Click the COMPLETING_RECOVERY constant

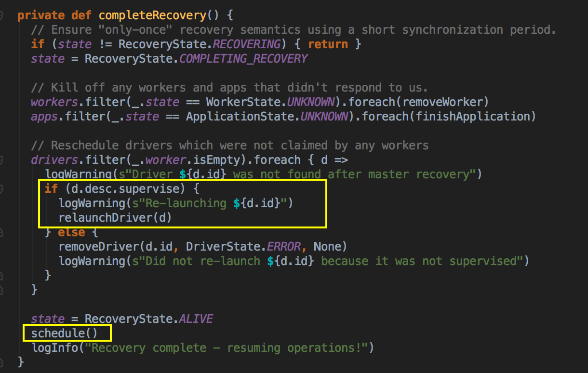click(243, 59)
